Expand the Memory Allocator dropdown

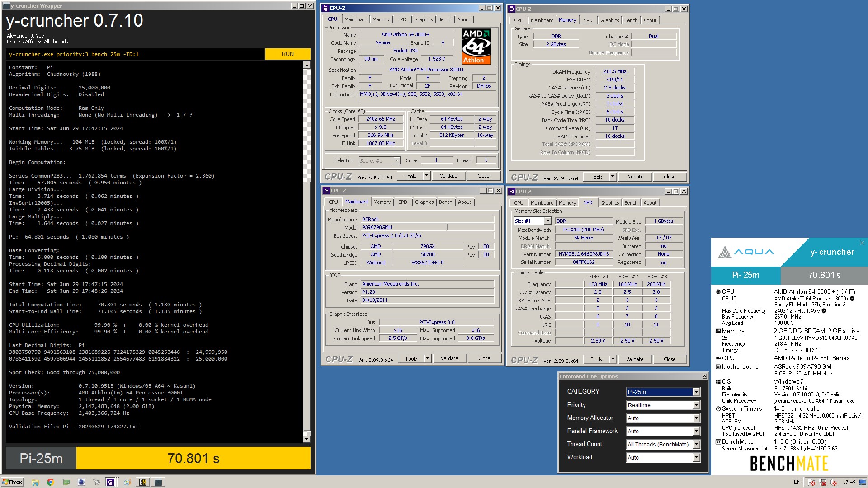[696, 418]
